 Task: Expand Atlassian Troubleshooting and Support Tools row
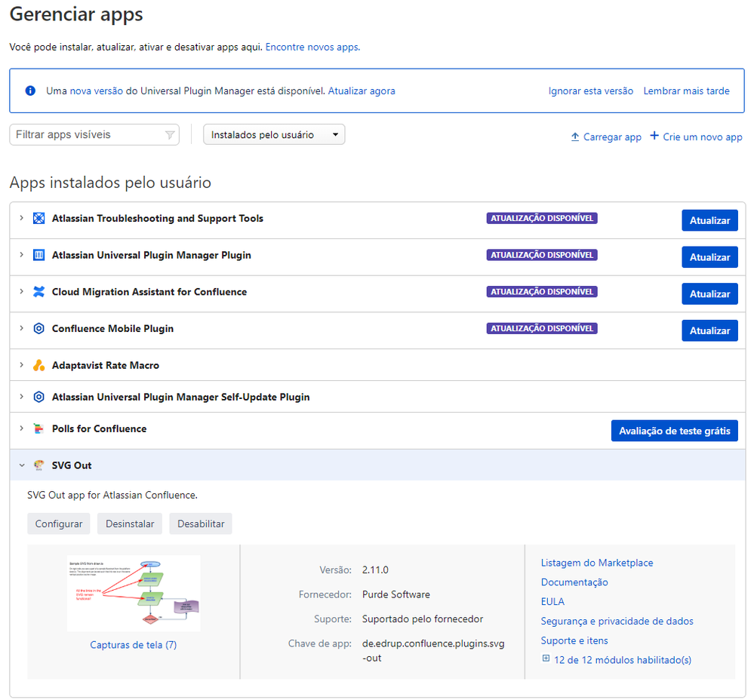pyautogui.click(x=21, y=218)
